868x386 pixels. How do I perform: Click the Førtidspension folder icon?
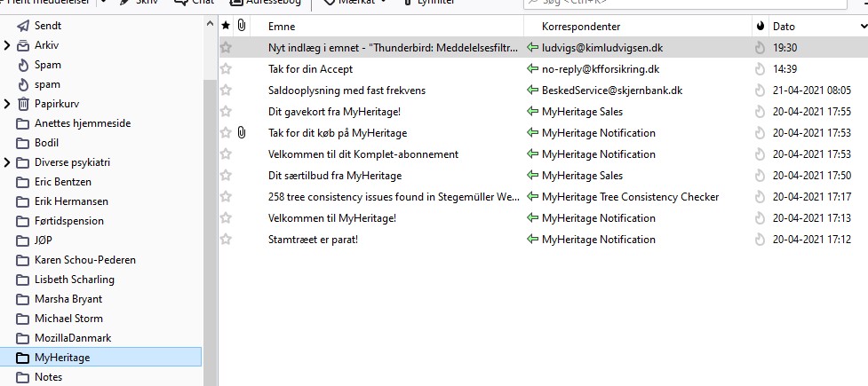[23, 221]
